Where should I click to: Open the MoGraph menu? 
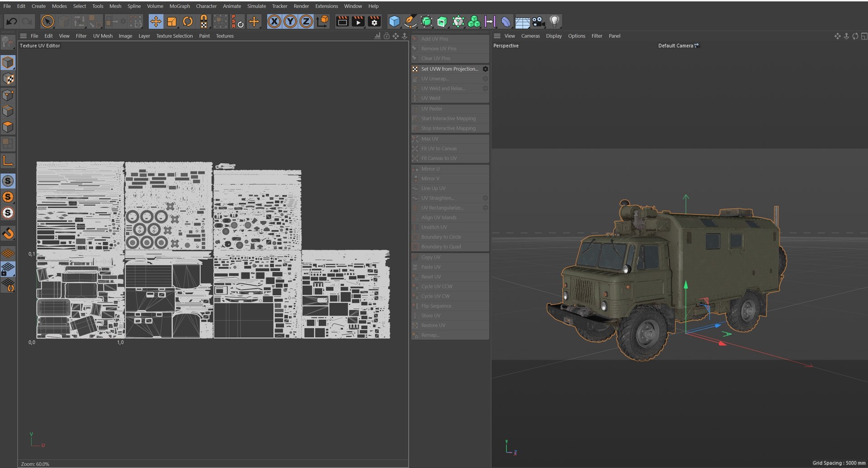coord(179,6)
